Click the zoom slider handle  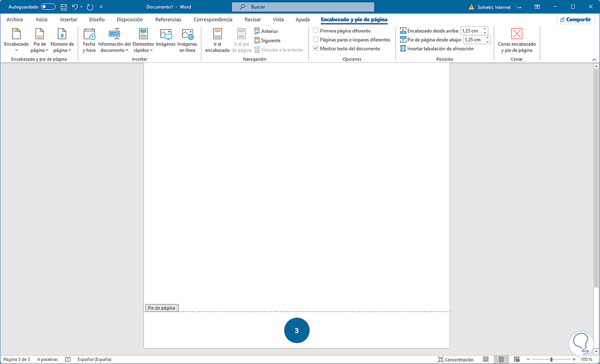point(551,359)
